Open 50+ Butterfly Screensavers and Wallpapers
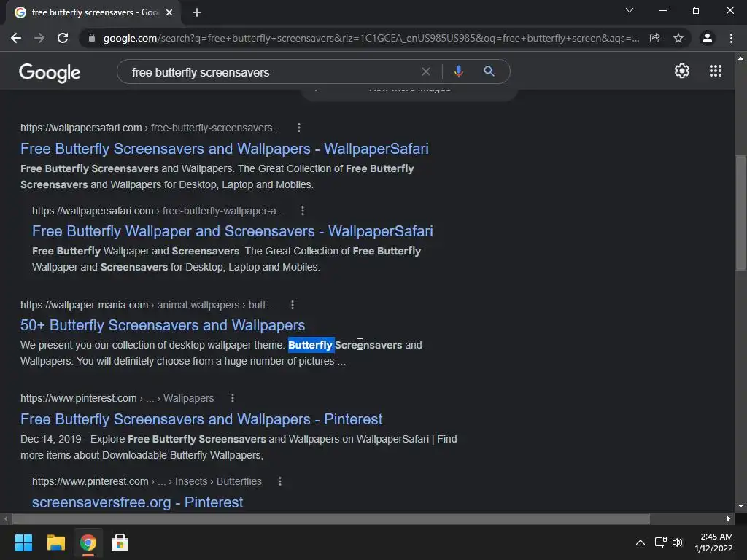The width and height of the screenshot is (747, 560). point(163,325)
